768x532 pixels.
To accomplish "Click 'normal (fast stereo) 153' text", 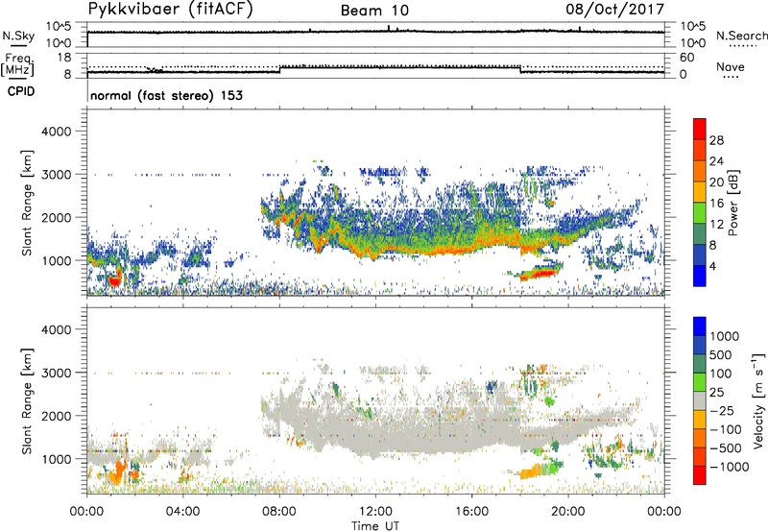I will click(x=166, y=95).
